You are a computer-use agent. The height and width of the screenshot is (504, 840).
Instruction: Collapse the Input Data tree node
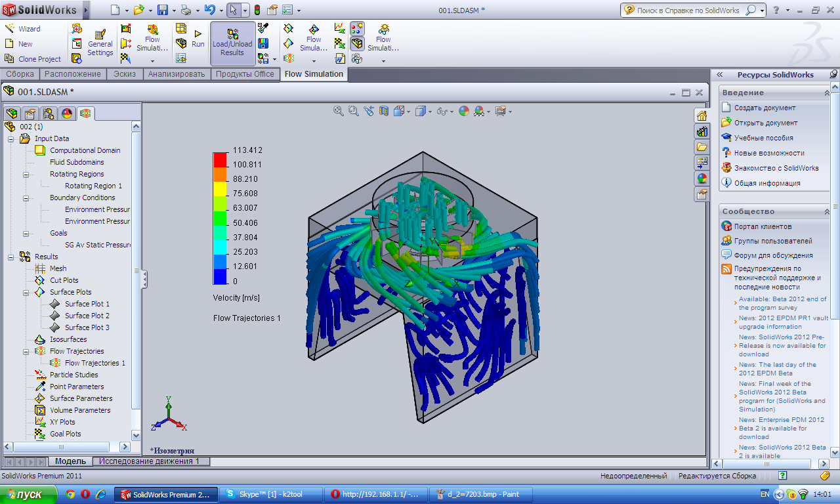point(11,138)
